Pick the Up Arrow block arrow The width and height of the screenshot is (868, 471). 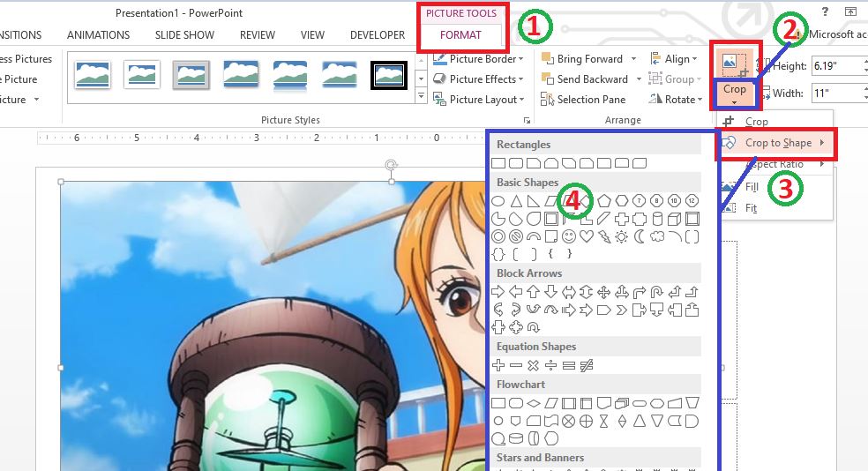[534, 292]
